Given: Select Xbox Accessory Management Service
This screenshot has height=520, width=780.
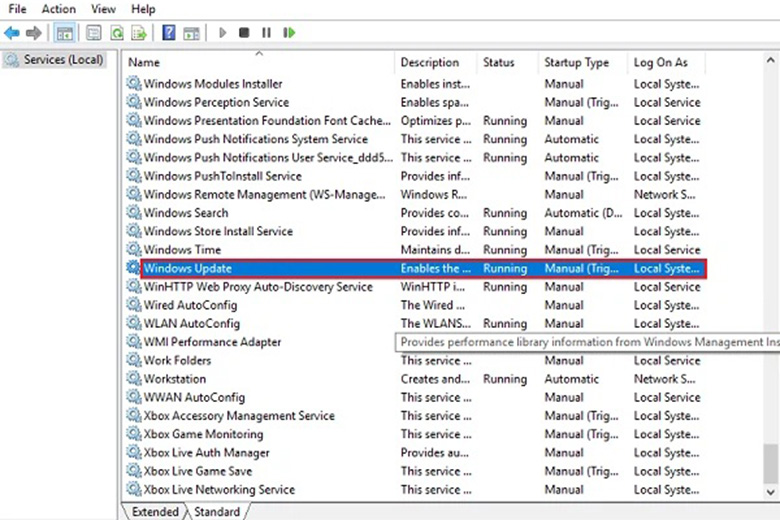Looking at the screenshot, I should [239, 416].
